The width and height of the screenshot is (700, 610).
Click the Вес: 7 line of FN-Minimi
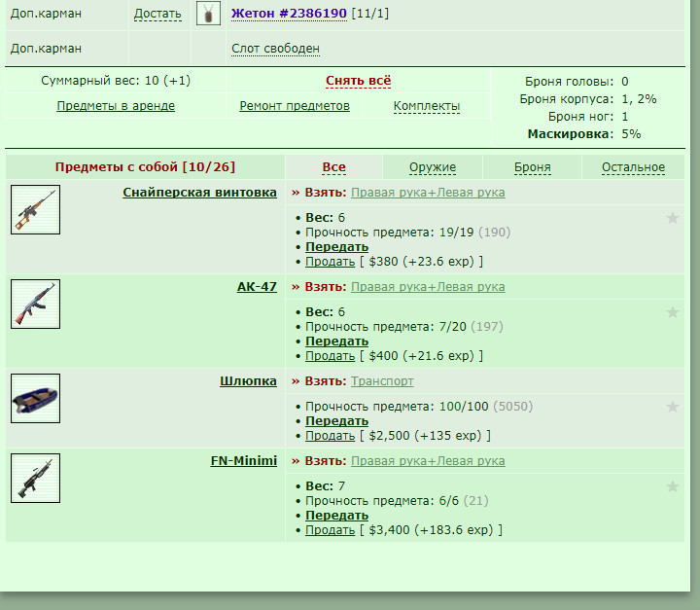coord(325,486)
